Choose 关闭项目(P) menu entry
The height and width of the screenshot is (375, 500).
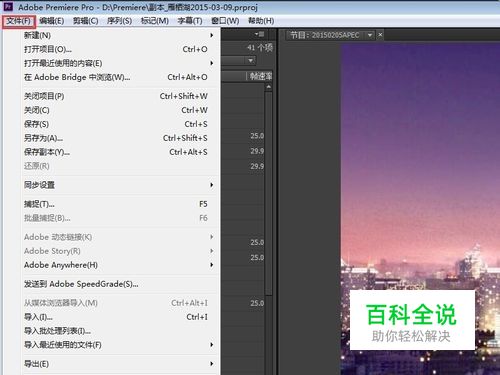pos(119,96)
